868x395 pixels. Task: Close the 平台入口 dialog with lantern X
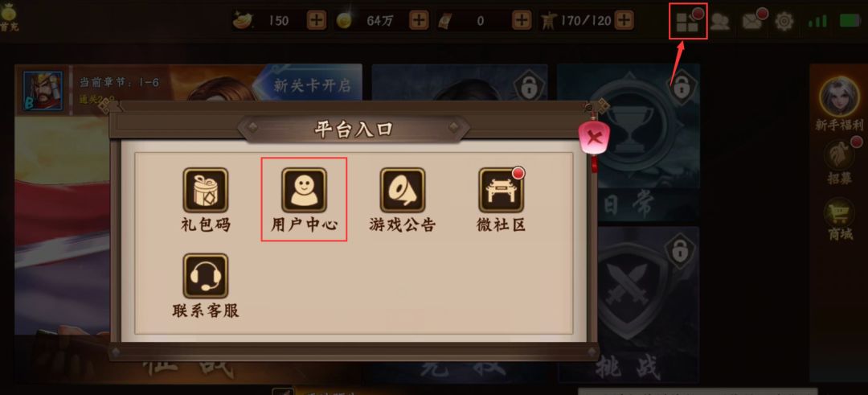(594, 138)
